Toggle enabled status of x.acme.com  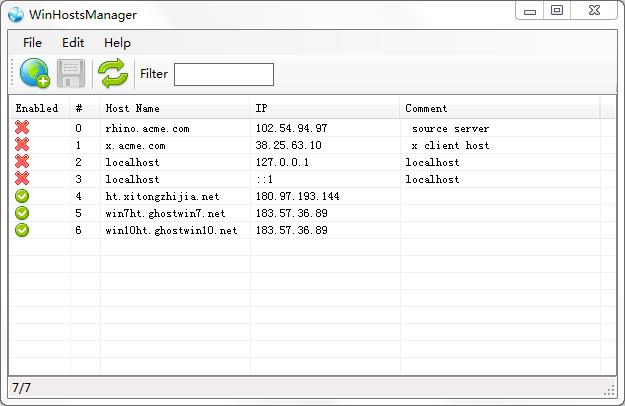[x=22, y=145]
